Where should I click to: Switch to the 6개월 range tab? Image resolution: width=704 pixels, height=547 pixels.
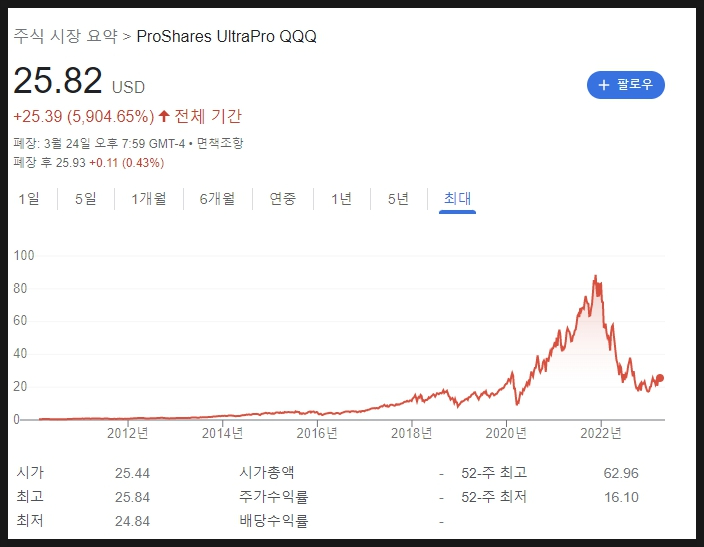click(217, 199)
